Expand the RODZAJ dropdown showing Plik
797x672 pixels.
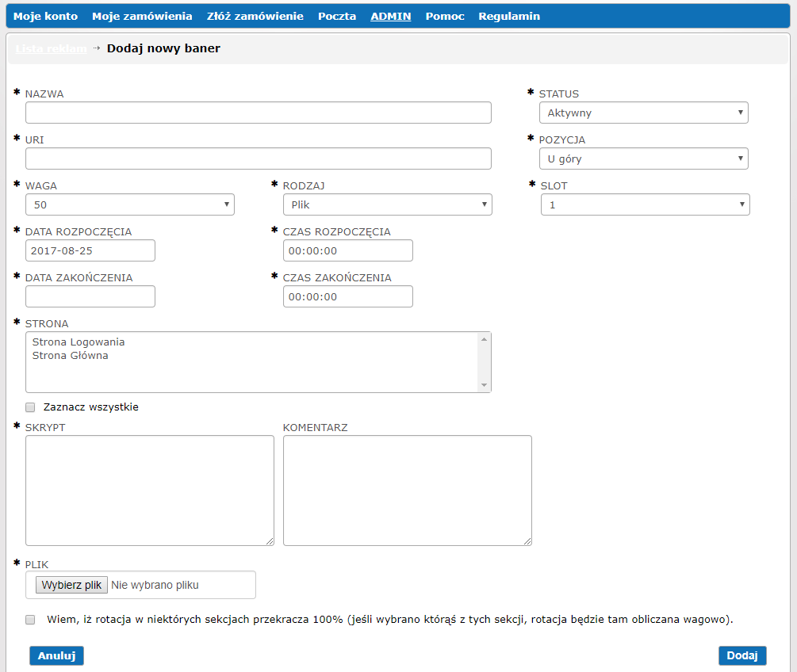coord(387,204)
